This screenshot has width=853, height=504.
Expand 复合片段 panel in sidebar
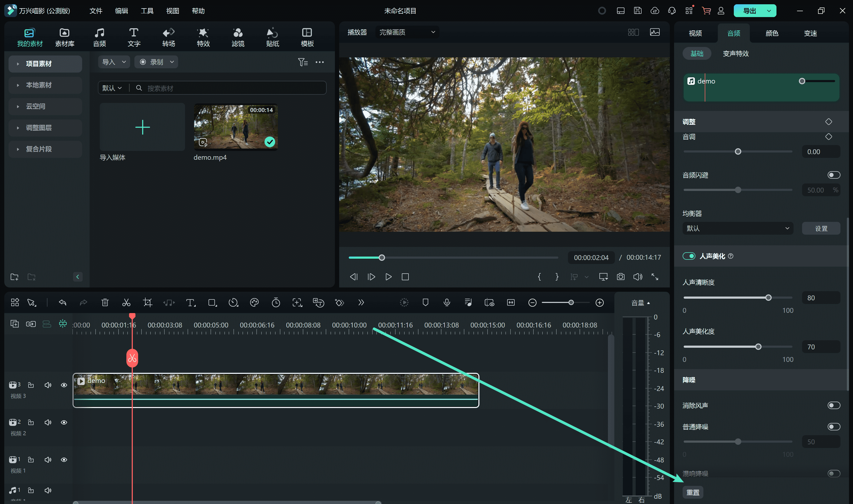pyautogui.click(x=17, y=149)
